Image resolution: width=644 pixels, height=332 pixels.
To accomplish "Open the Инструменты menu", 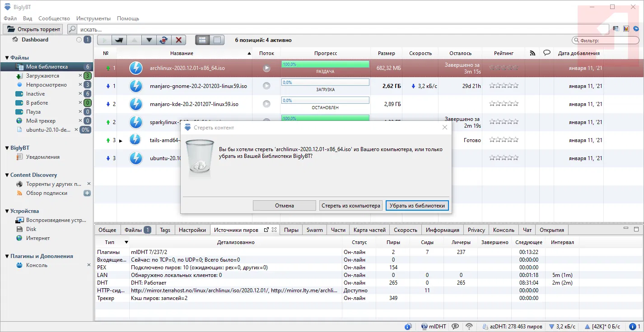I will coord(93,18).
